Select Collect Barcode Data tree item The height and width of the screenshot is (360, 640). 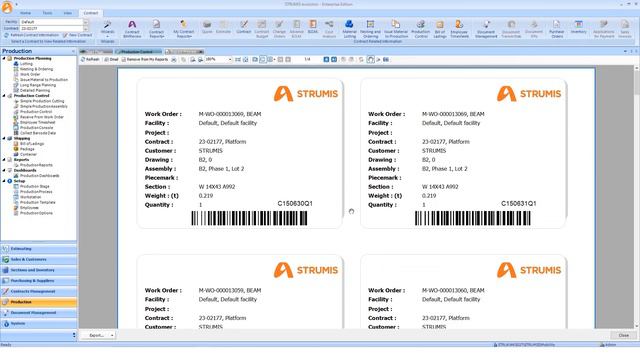38,133
